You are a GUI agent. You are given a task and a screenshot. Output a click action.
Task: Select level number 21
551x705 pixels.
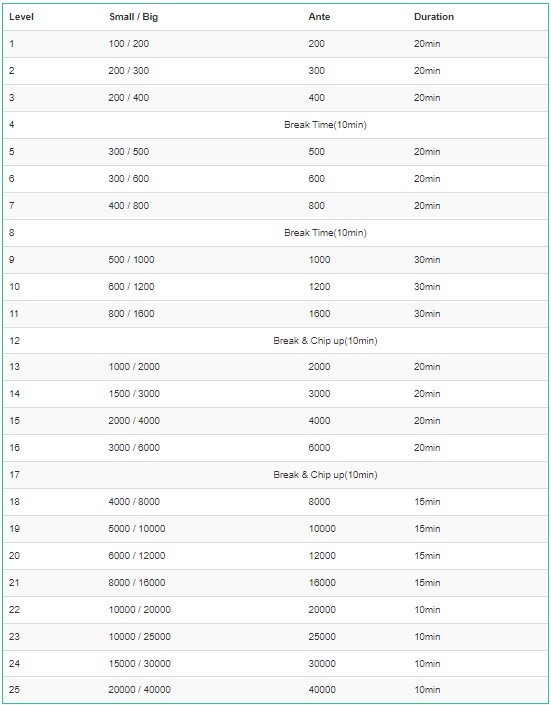(14, 583)
